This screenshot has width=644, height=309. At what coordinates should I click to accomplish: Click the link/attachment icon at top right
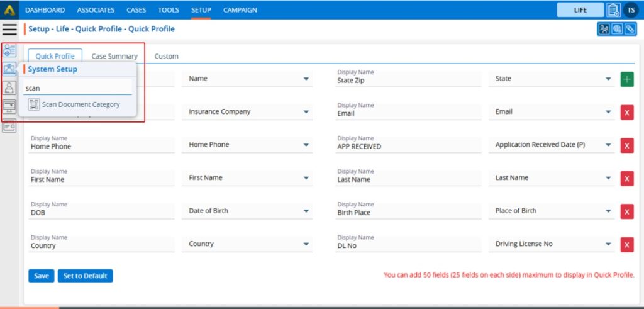(x=629, y=29)
